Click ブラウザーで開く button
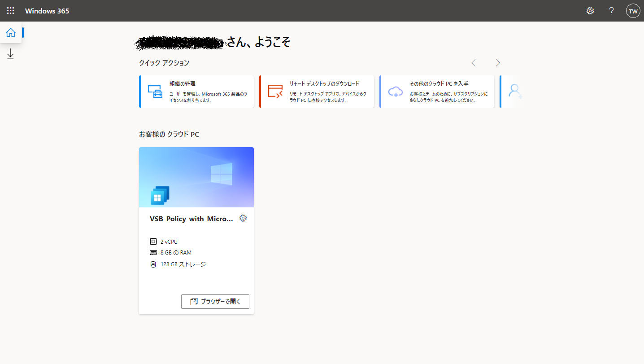This screenshot has width=644, height=364. click(215, 302)
